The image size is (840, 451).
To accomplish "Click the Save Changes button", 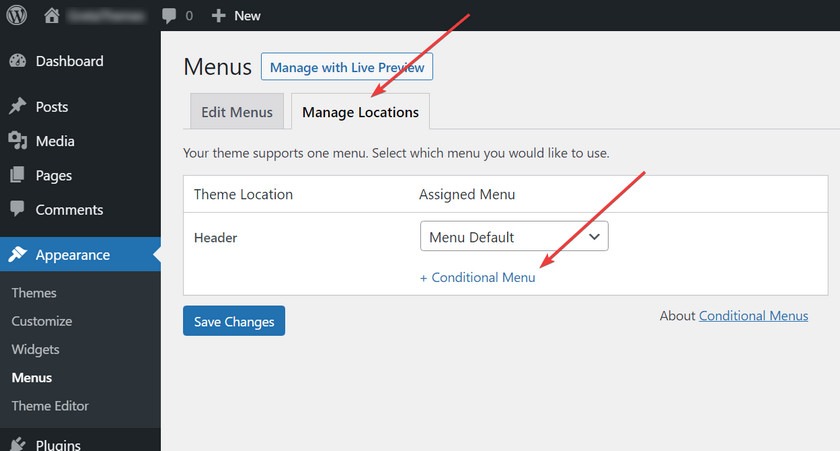I will [234, 321].
